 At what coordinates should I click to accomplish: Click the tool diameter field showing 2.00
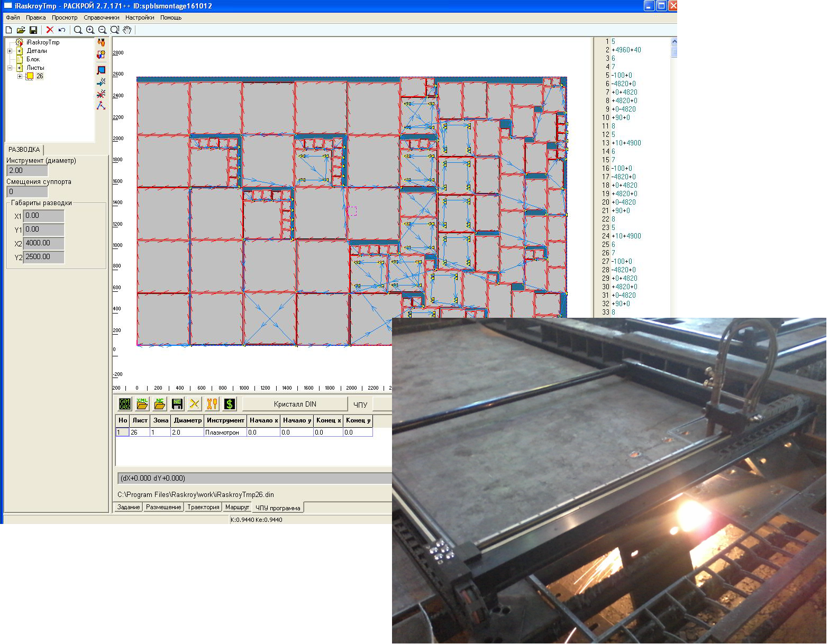pyautogui.click(x=28, y=170)
